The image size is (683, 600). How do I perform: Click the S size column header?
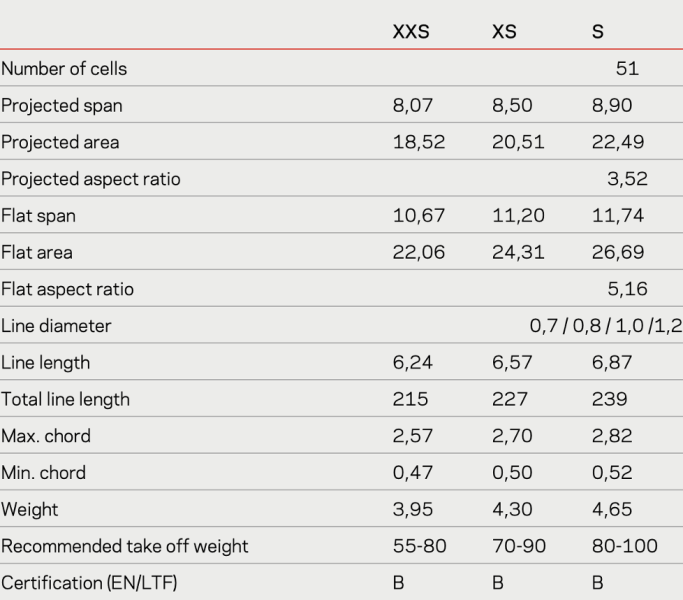coord(598,31)
